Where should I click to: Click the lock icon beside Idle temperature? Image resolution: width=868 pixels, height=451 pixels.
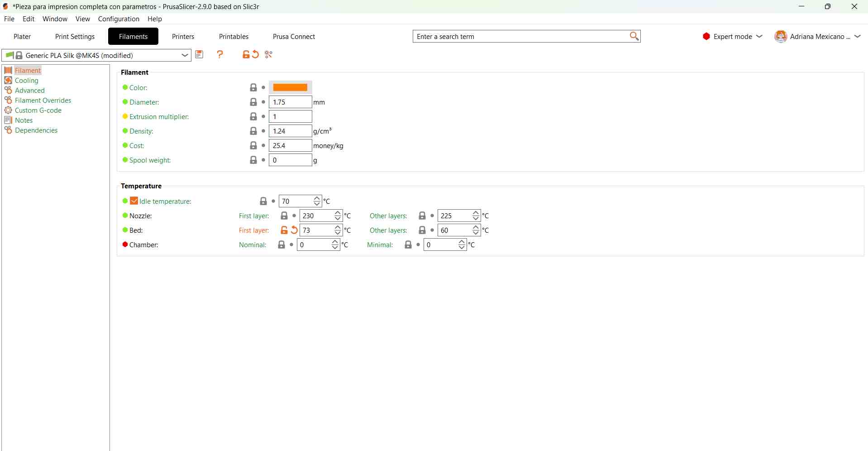point(264,201)
